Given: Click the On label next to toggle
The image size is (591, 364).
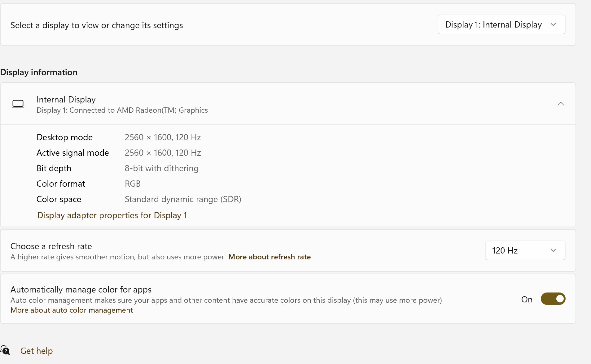Looking at the screenshot, I should pyautogui.click(x=527, y=299).
